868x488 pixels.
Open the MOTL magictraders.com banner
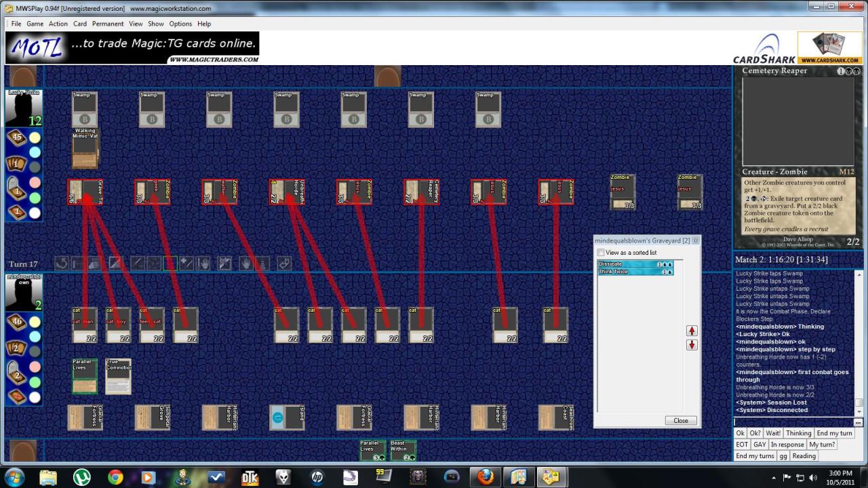(132, 47)
